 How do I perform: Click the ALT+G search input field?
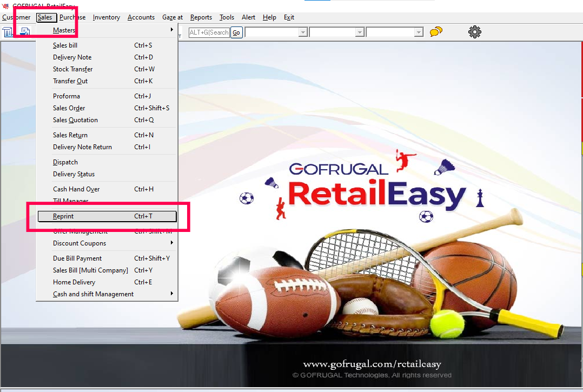click(209, 32)
